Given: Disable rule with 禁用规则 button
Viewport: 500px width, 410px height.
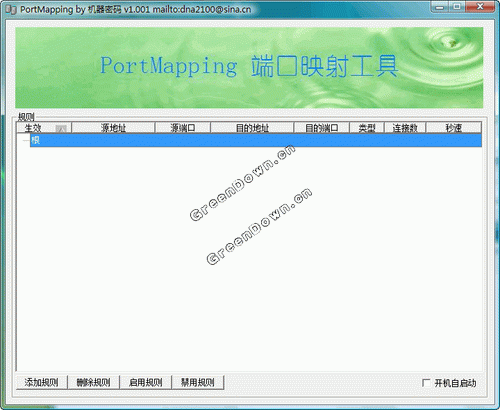Looking at the screenshot, I should click(x=198, y=382).
